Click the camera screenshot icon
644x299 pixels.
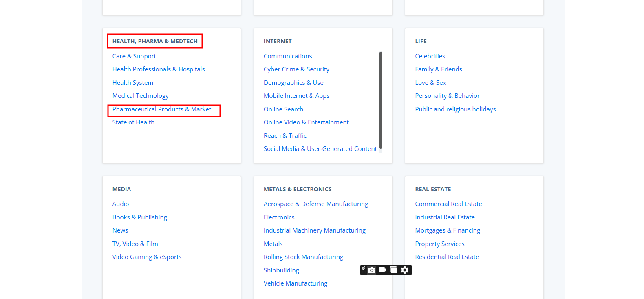(x=372, y=270)
